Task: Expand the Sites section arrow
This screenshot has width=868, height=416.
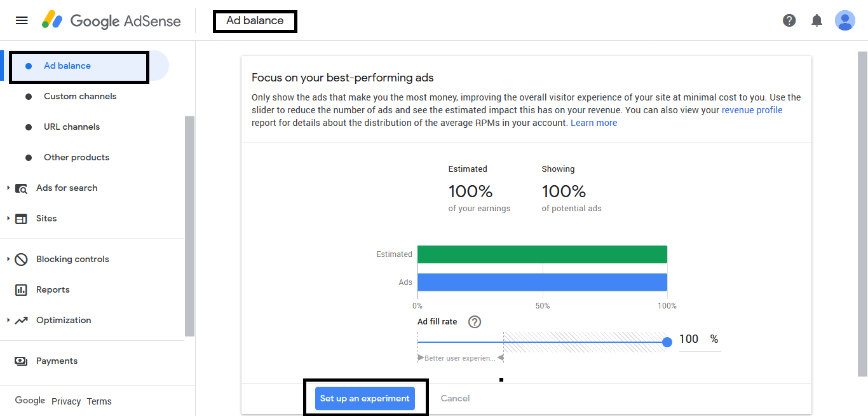Action: tap(8, 219)
